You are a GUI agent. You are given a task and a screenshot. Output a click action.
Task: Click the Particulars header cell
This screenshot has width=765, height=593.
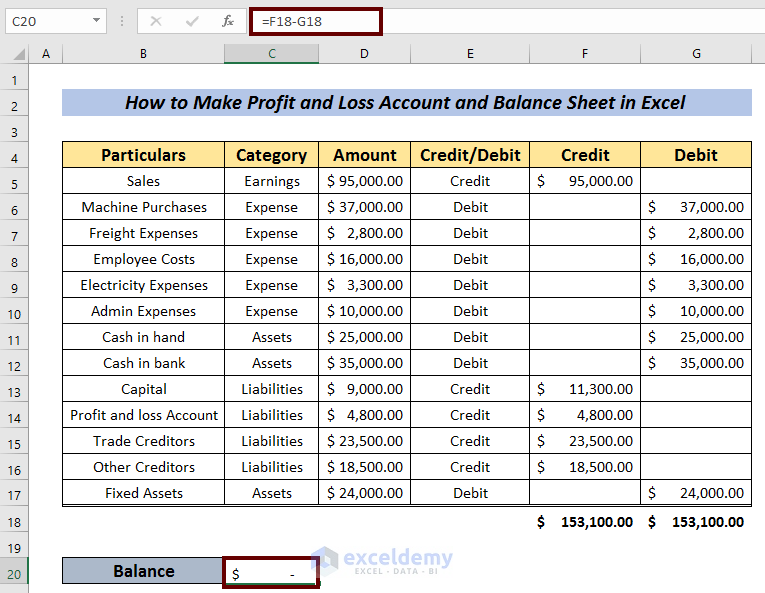(x=143, y=155)
